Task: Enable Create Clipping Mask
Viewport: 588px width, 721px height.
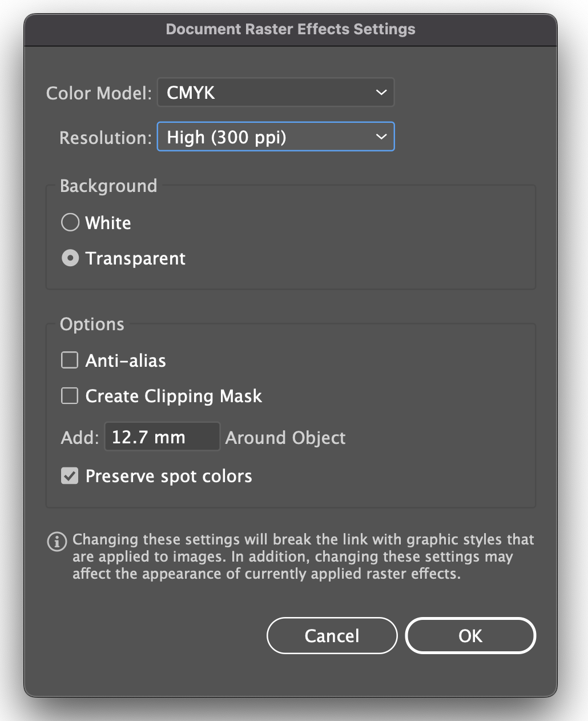Action: coord(69,395)
